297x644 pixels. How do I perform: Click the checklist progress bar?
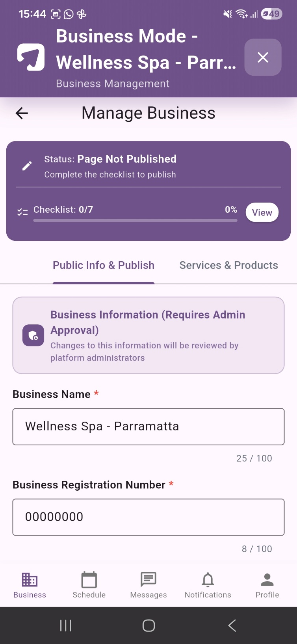(135, 220)
